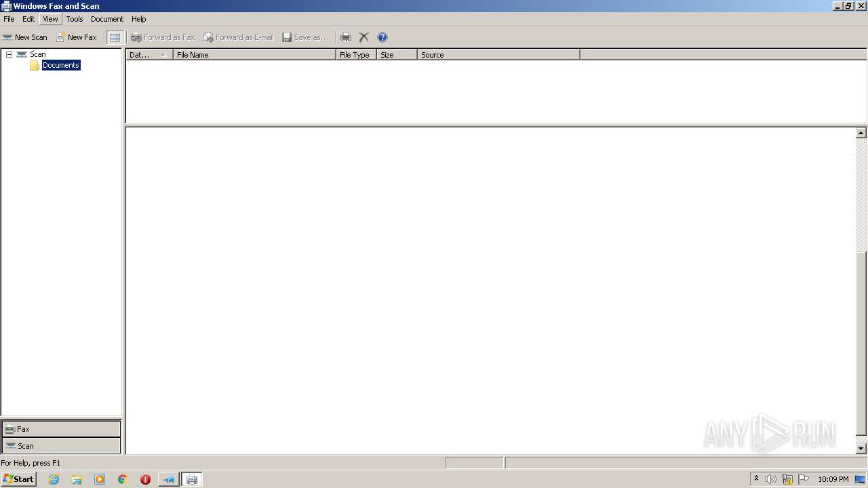Select the Scan root tree item

pos(38,54)
